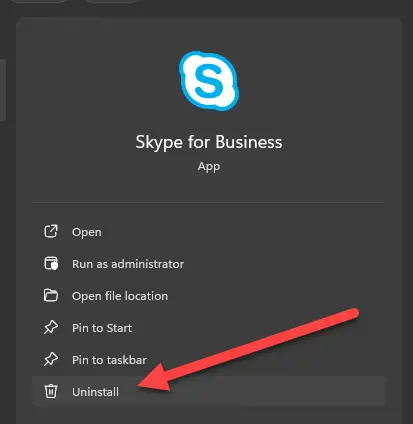Select the Pin to taskbar option
Viewport: 413px width, 424px height.
[x=209, y=360]
